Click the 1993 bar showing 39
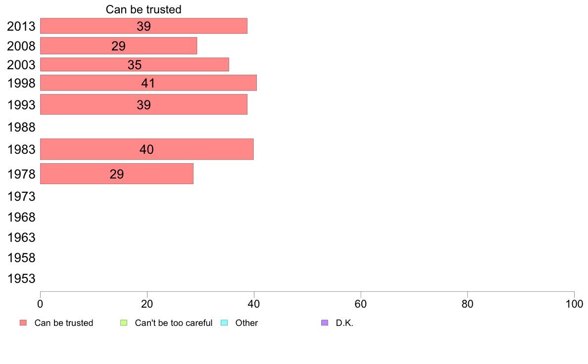Screen dimensions: 588x364 click(144, 105)
